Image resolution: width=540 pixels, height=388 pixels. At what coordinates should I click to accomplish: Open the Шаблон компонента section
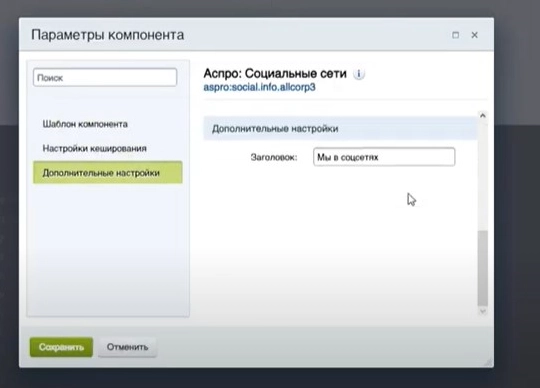click(85, 124)
